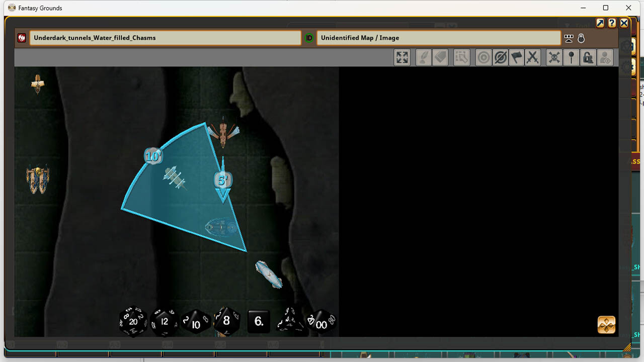Image resolution: width=644 pixels, height=362 pixels.
Task: Toggle the padlock token lock icon
Action: [x=588, y=57]
